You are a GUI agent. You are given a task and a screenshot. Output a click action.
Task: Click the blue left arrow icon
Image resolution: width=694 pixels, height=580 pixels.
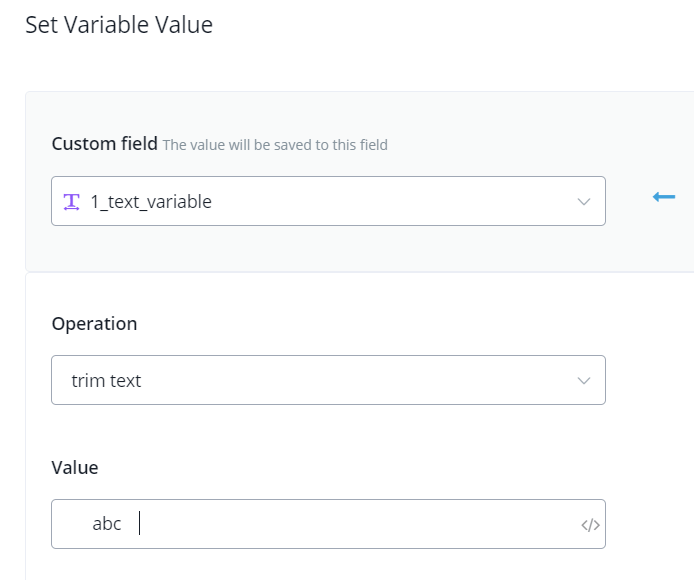[664, 197]
